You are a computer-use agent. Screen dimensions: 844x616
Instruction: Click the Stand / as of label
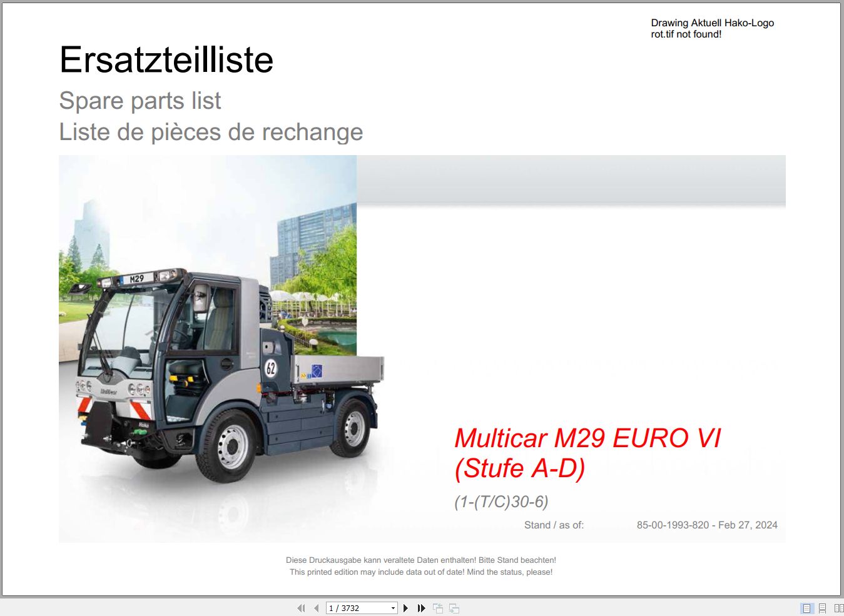(x=554, y=525)
